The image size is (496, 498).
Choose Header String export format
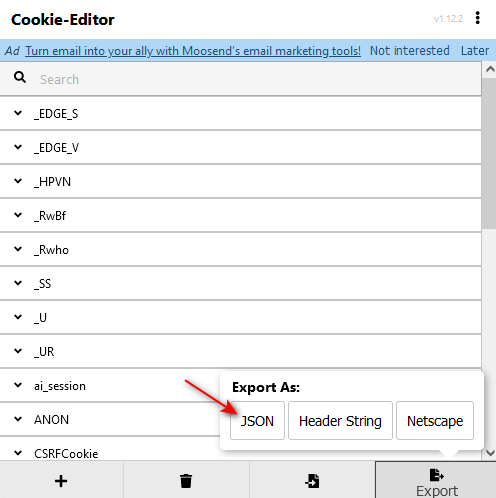[340, 421]
